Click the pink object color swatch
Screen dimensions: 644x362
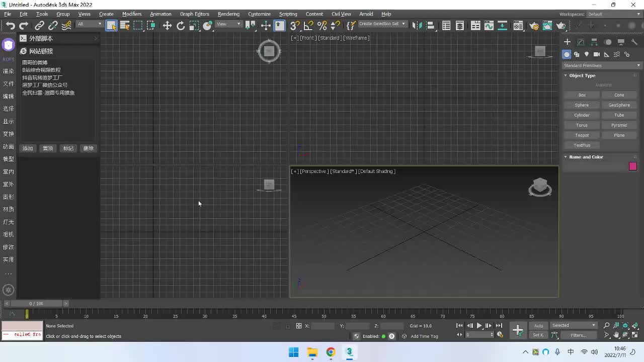click(632, 166)
